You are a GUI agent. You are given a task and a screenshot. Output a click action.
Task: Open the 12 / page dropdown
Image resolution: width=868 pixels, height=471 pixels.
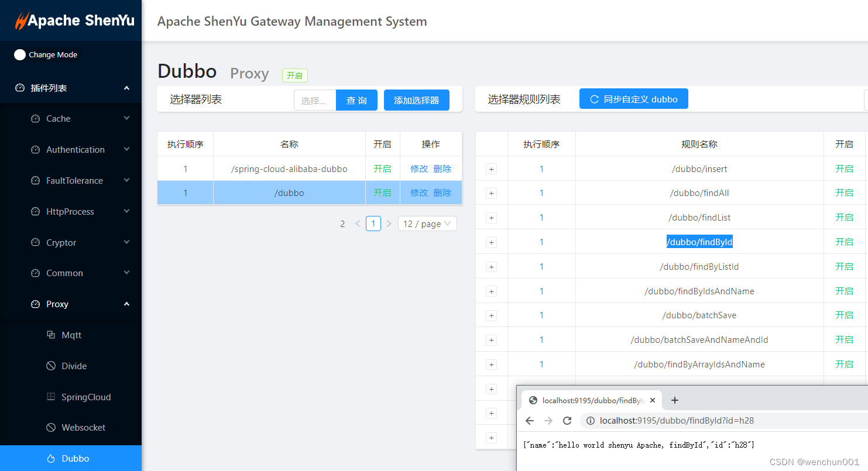(427, 224)
